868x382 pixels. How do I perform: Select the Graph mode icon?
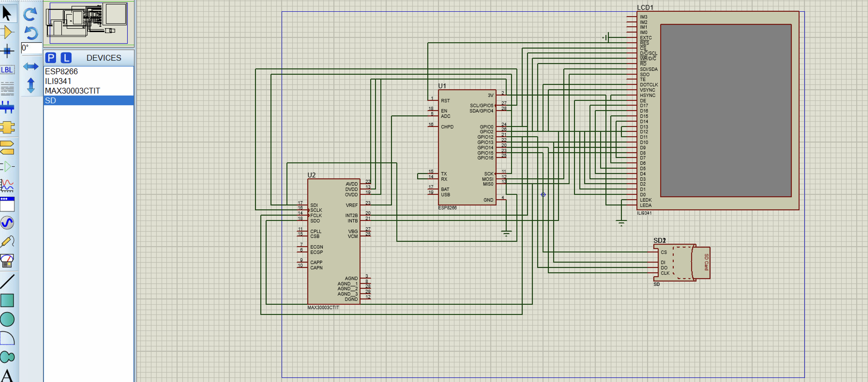point(7,185)
